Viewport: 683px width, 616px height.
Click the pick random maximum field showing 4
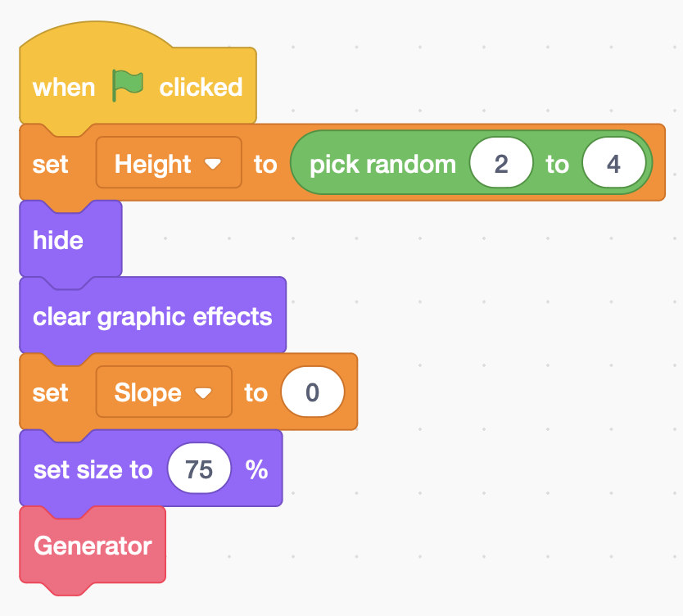(x=613, y=165)
